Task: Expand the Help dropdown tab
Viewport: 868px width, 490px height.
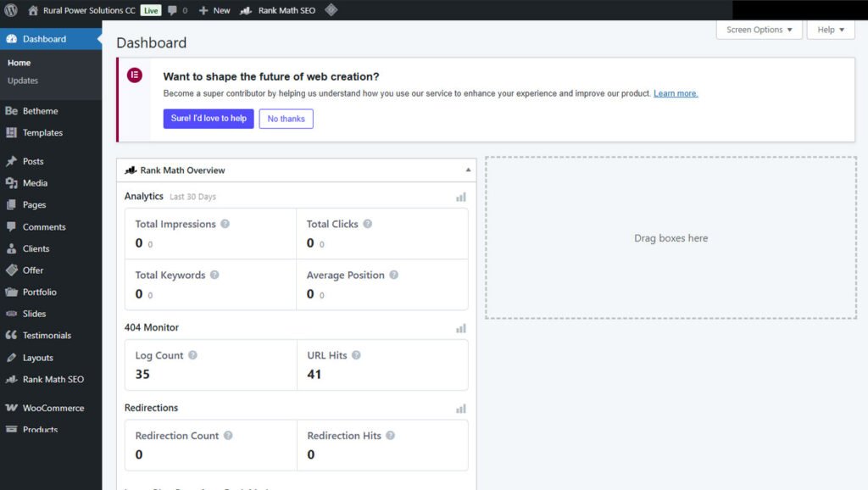Action: (x=831, y=30)
